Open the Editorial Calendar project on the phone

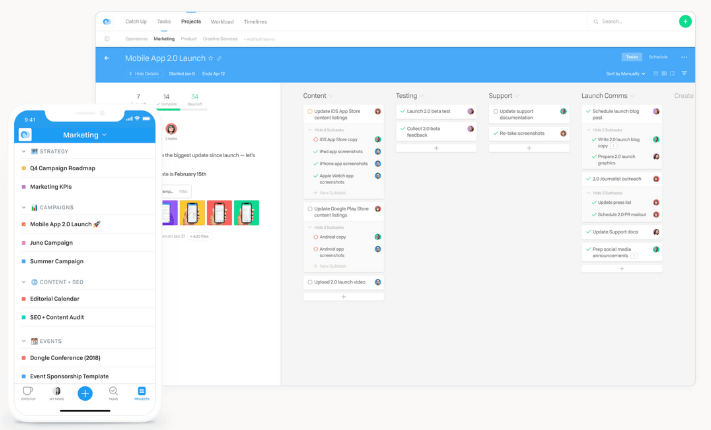(x=54, y=298)
